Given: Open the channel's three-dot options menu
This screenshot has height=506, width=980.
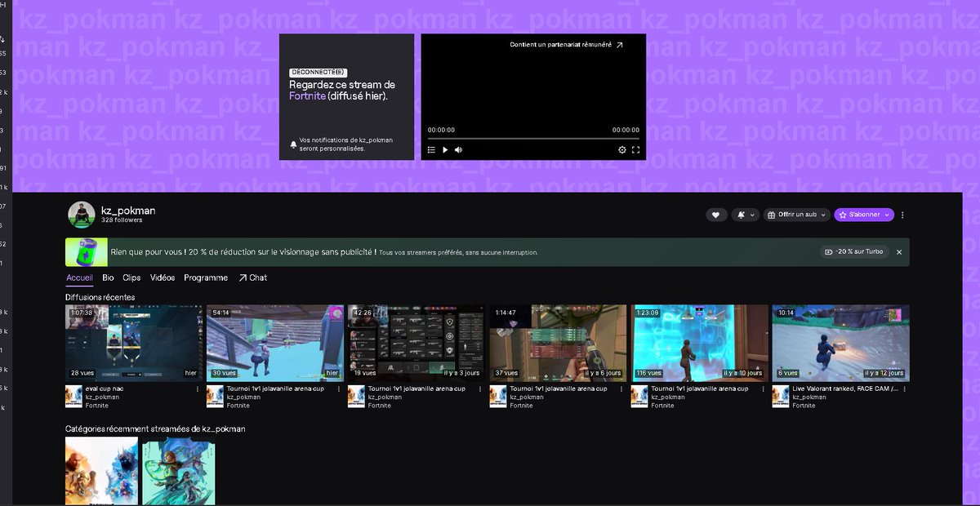Looking at the screenshot, I should click(902, 215).
